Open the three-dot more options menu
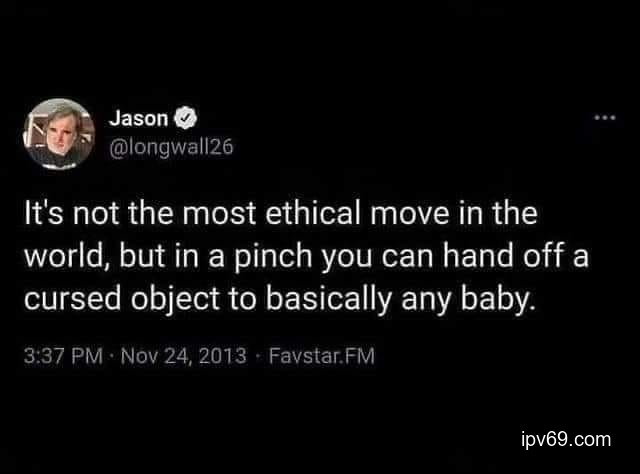The image size is (640, 474). [602, 119]
